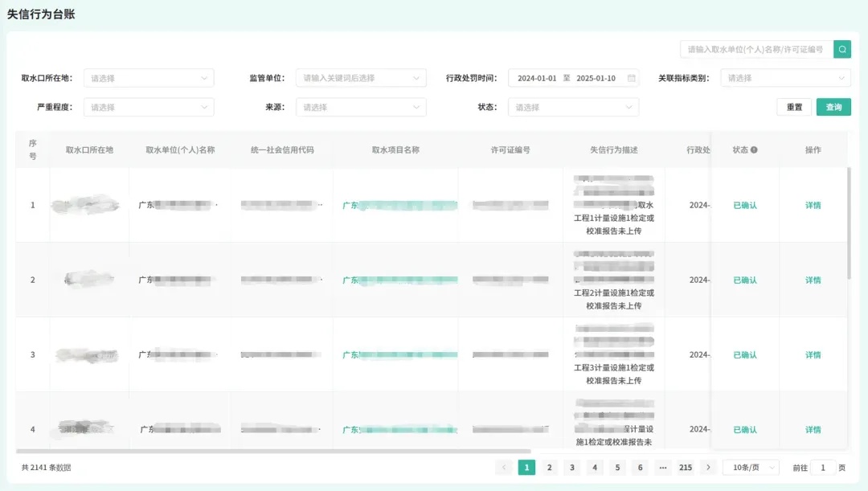Select page 6 in pagination
868x491 pixels.
(640, 467)
